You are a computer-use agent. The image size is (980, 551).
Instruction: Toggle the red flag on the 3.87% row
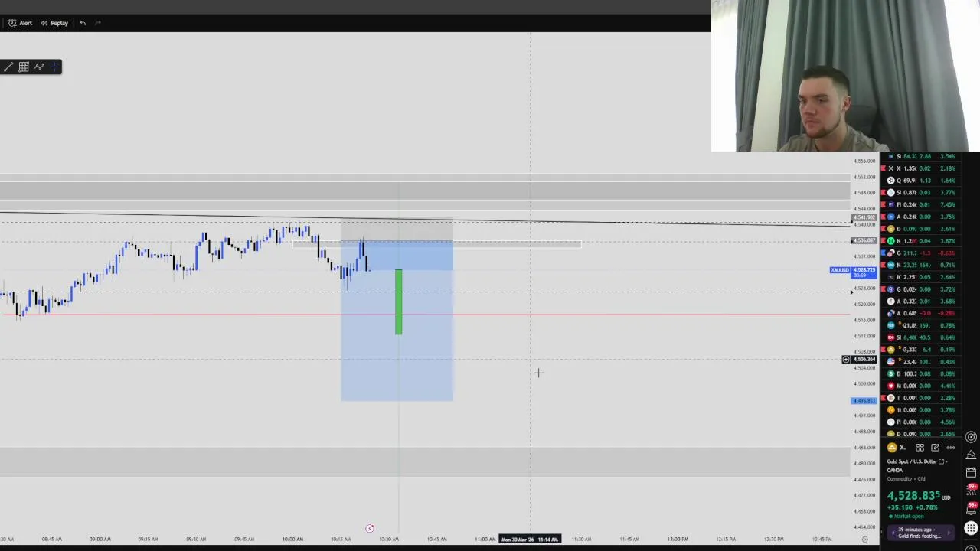pos(883,241)
